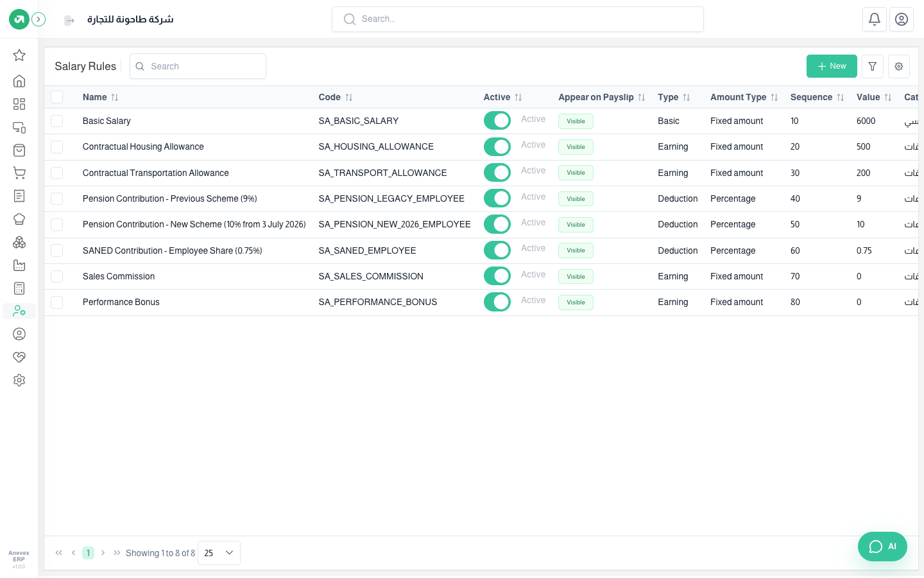
Task: Open the receipt document icon in sidebar
Action: point(19,196)
